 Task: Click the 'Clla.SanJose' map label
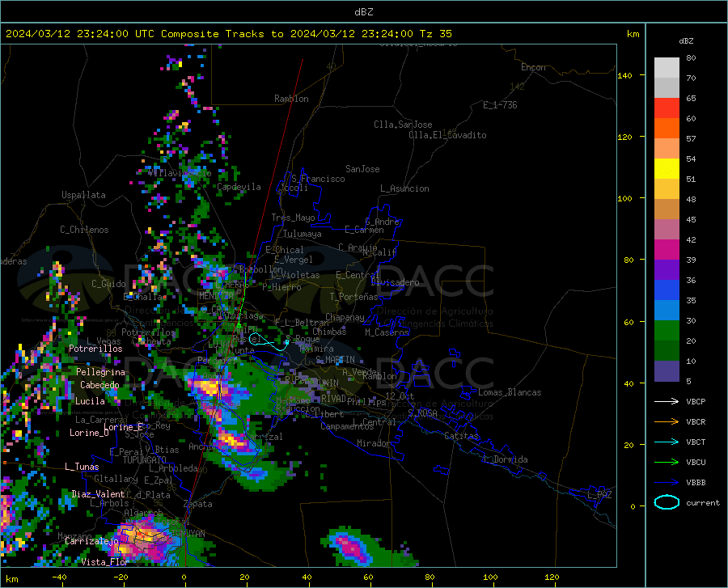click(403, 125)
